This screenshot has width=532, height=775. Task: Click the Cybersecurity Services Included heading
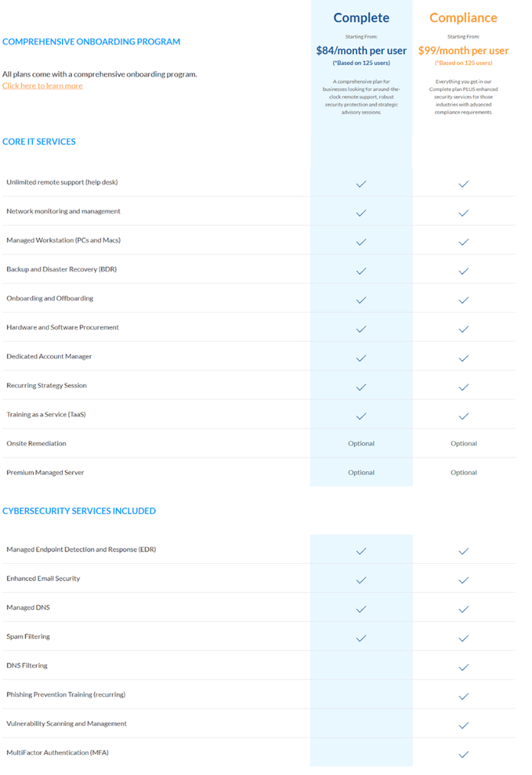click(79, 511)
